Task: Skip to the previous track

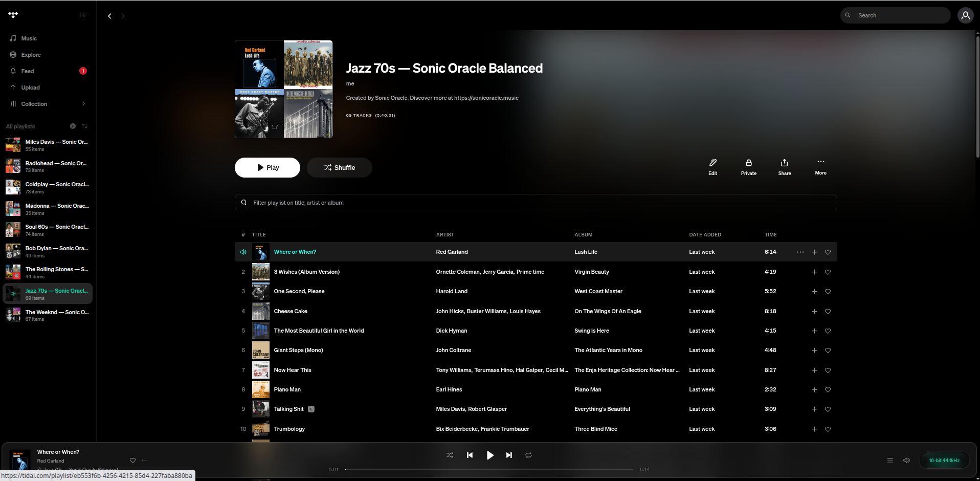Action: (x=470, y=455)
